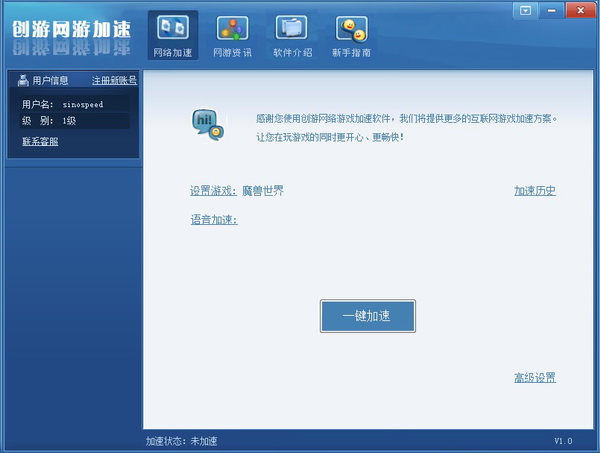Close the accelerator window
Screen dimensions: 600x453
(x=580, y=10)
